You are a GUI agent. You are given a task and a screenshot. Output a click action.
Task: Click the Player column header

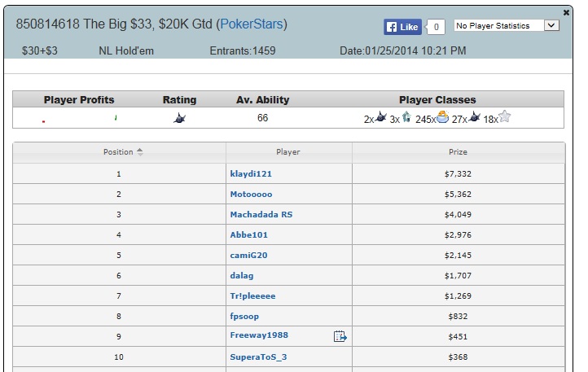pyautogui.click(x=288, y=152)
